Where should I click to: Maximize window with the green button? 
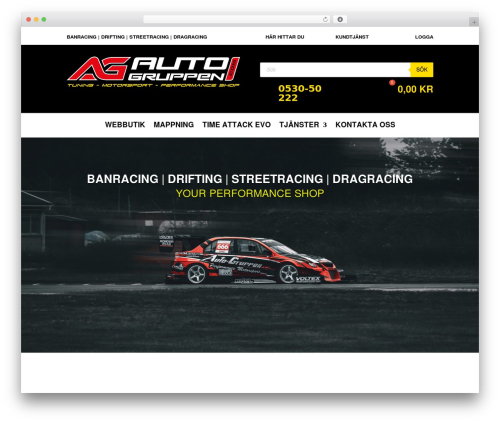coord(44,19)
